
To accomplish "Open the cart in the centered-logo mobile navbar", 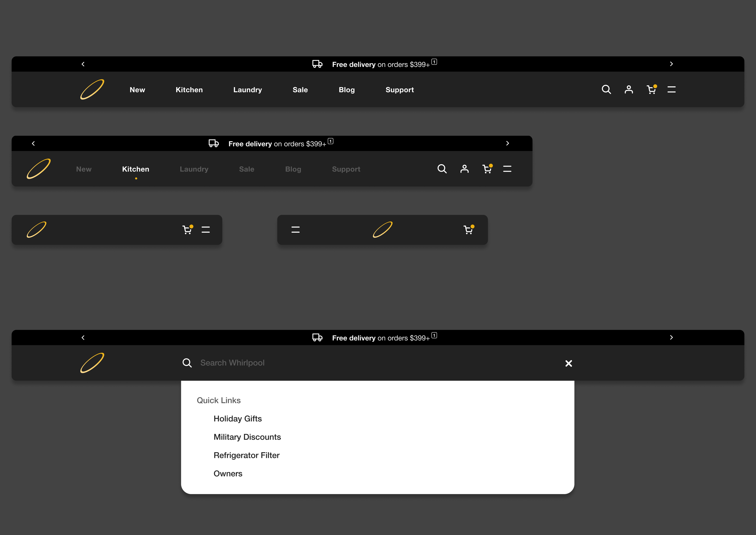I will tap(469, 230).
